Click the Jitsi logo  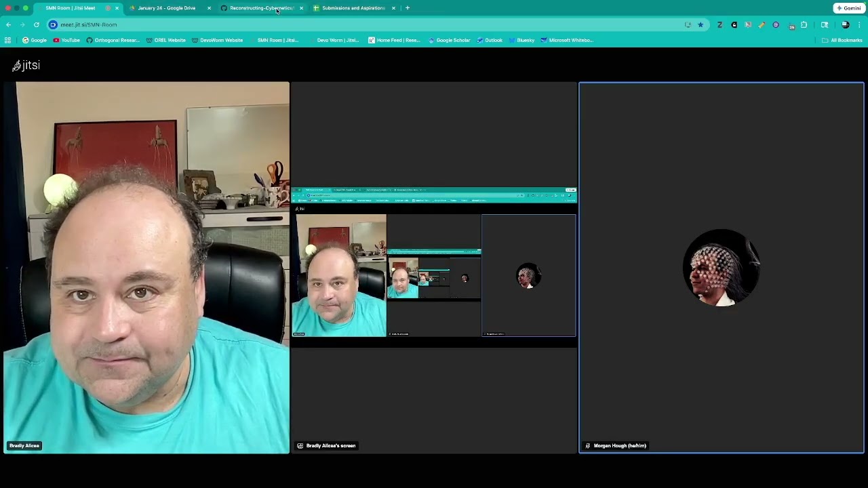coord(26,65)
